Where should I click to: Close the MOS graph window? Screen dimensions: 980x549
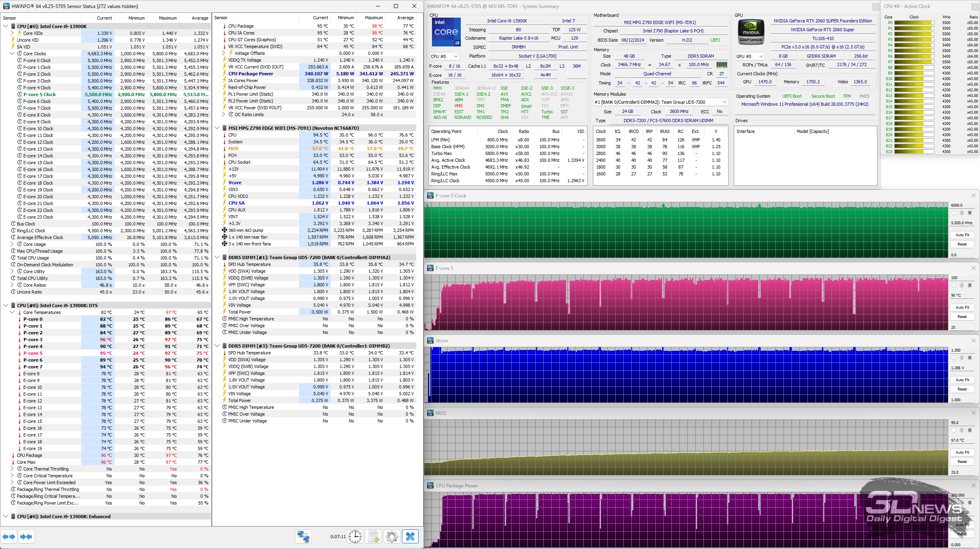coord(974,413)
